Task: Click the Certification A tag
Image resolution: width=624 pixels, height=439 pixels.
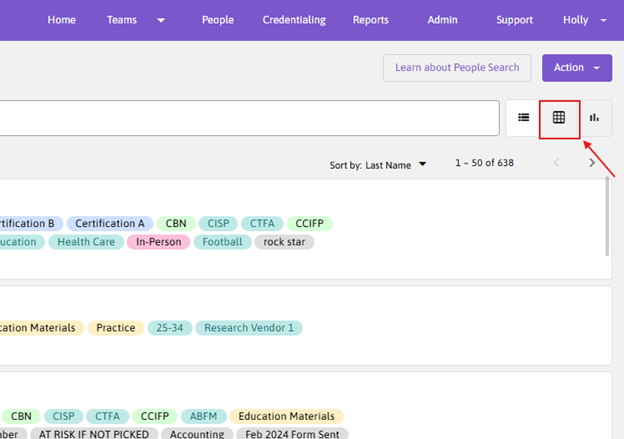Action: point(110,224)
